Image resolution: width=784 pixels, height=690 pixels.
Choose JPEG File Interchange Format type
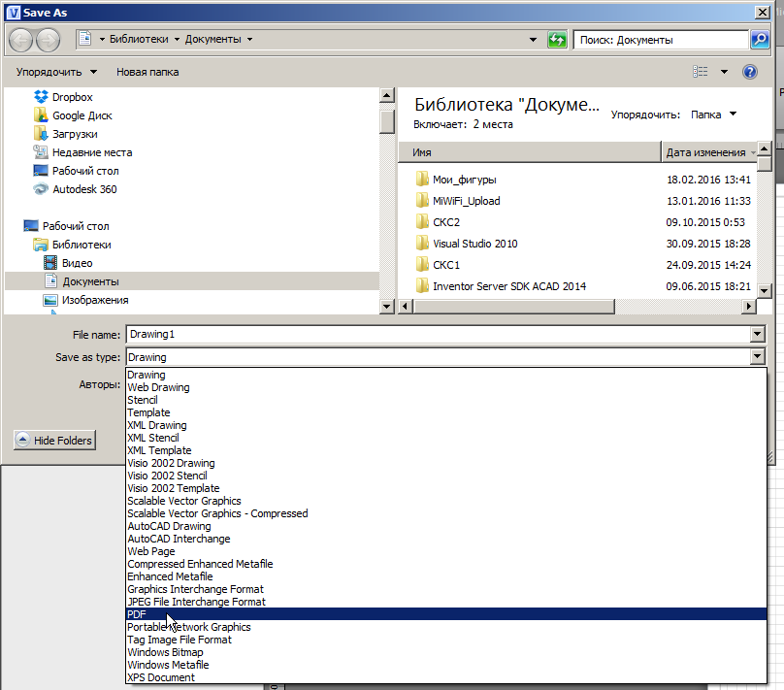coord(446,602)
